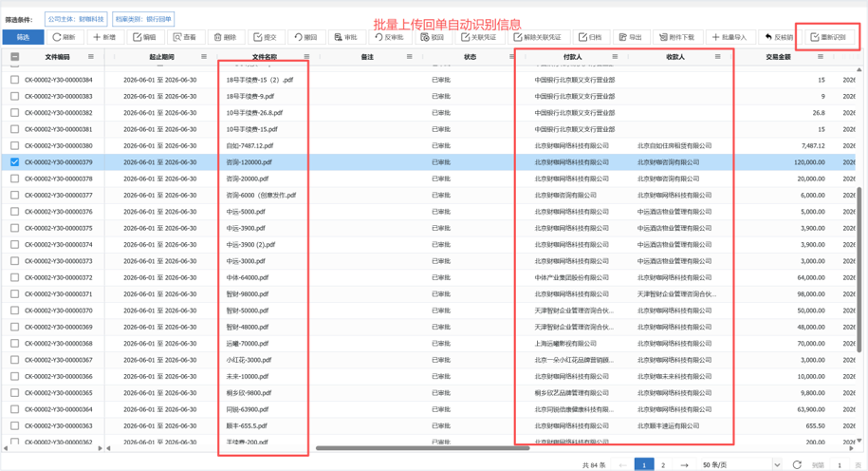Click the 公司主体: 财咖科技 filter tag
The height and width of the screenshot is (471, 868).
tap(76, 19)
